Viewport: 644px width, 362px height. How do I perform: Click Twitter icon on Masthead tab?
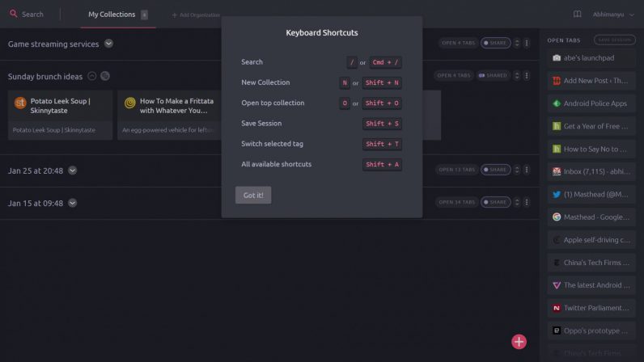(557, 195)
